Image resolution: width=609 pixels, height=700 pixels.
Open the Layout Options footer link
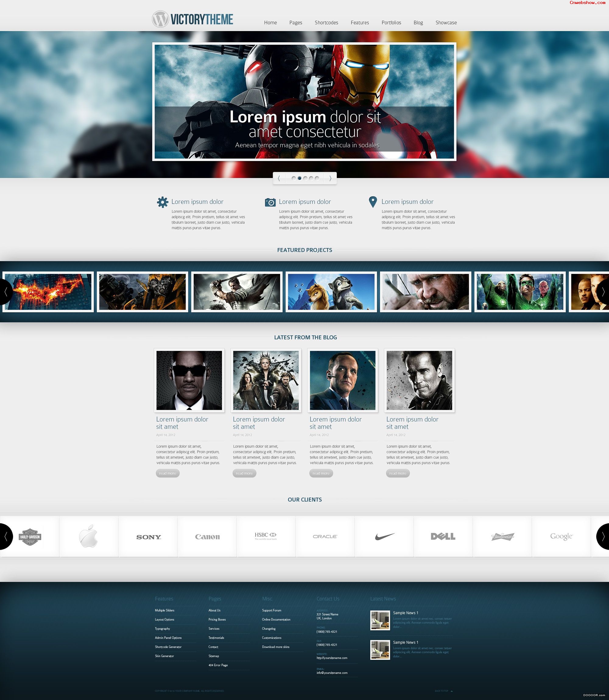[x=164, y=620]
